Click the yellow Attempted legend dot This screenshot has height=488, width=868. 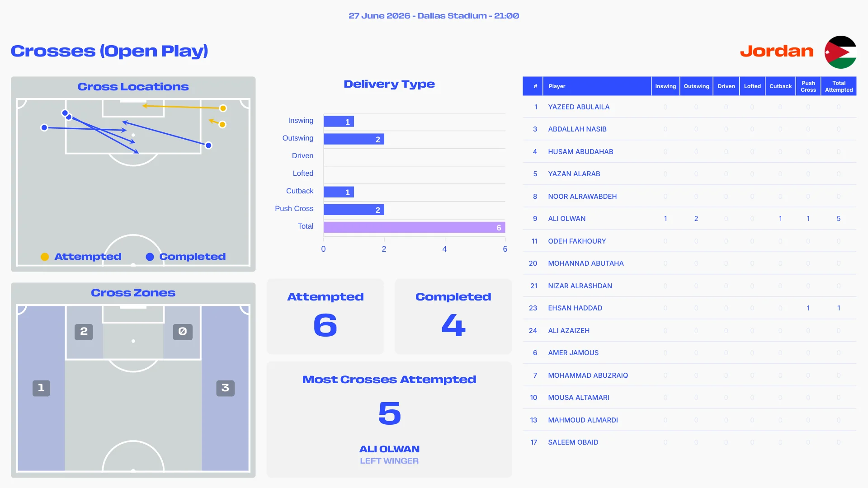tap(45, 257)
